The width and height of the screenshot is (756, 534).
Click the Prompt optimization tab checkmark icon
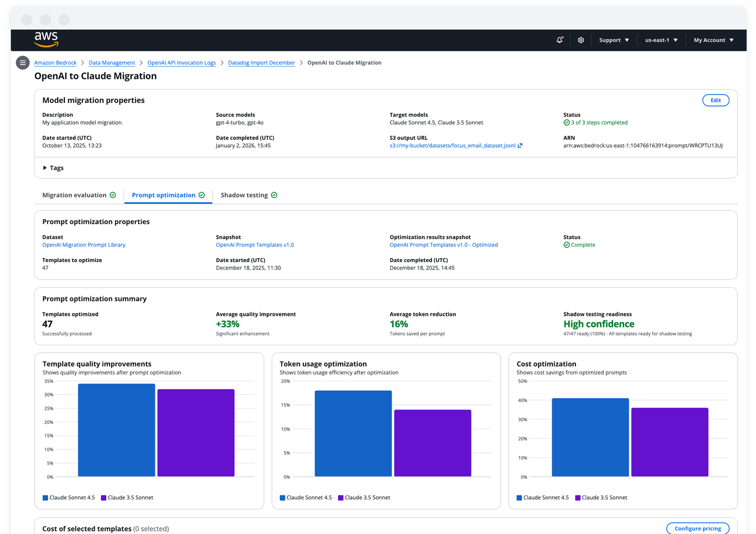tap(202, 195)
